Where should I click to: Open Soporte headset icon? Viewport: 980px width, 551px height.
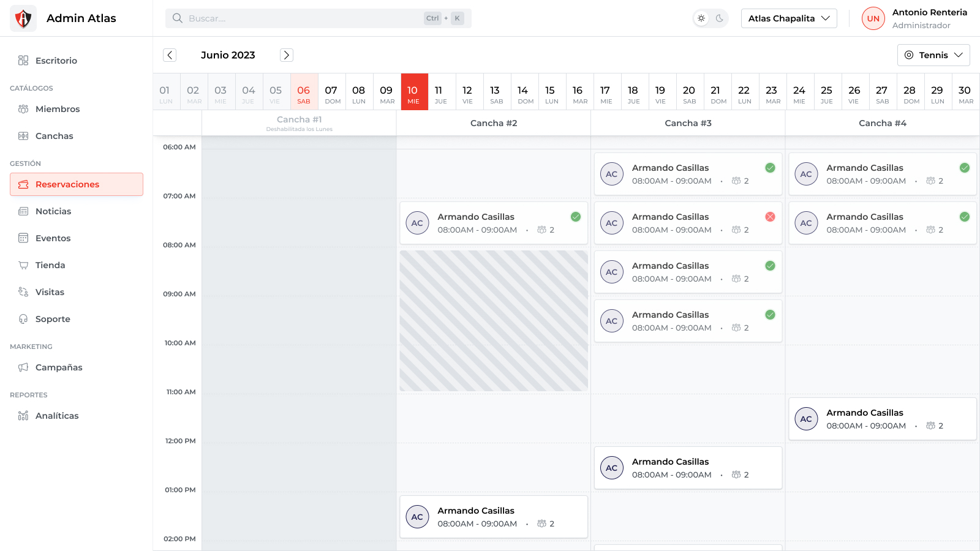[x=23, y=319]
